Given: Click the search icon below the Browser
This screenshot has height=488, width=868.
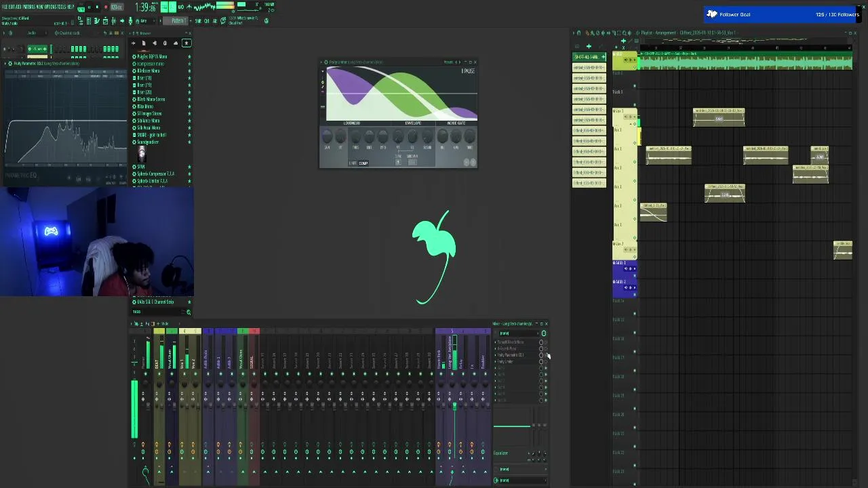Looking at the screenshot, I should coord(189,312).
